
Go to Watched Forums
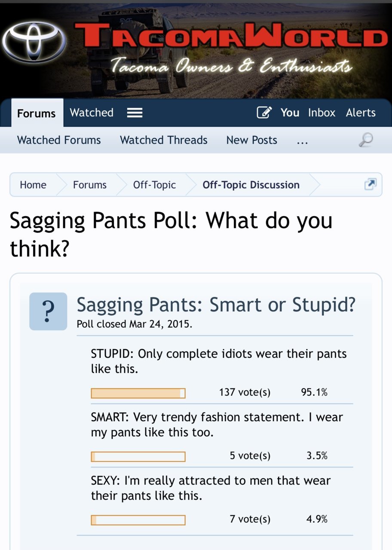(x=59, y=140)
